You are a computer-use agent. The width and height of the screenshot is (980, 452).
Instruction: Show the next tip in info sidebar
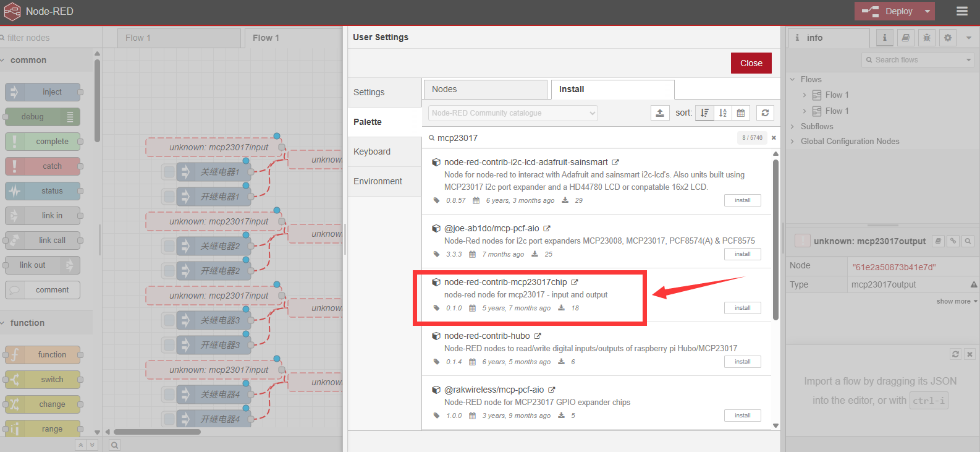pyautogui.click(x=956, y=354)
